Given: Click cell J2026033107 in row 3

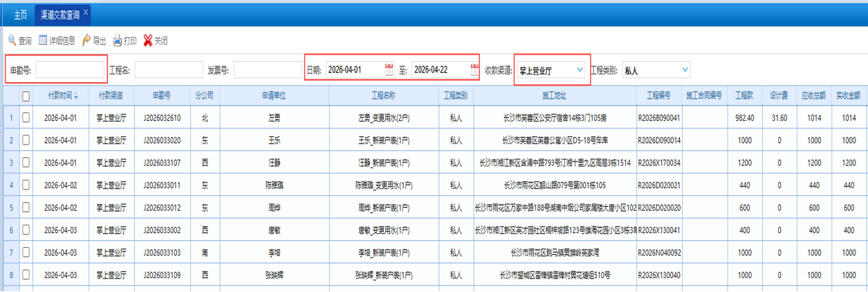Looking at the screenshot, I should point(162,163).
